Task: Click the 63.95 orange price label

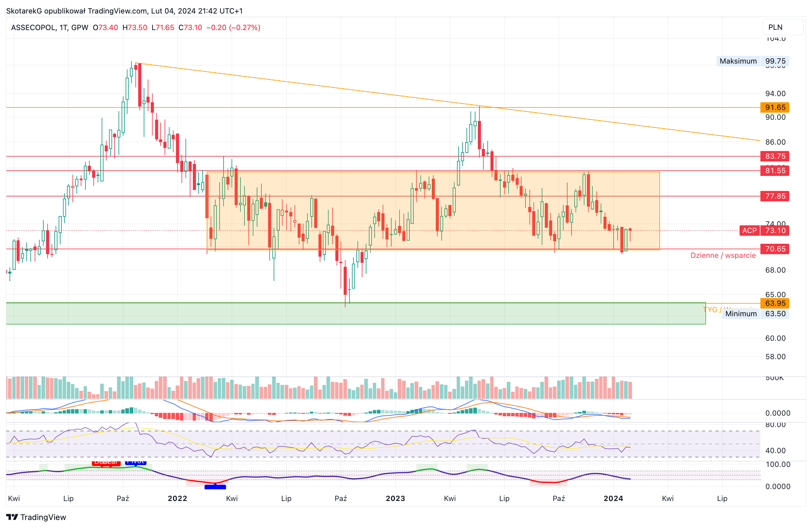Action: 775,303
